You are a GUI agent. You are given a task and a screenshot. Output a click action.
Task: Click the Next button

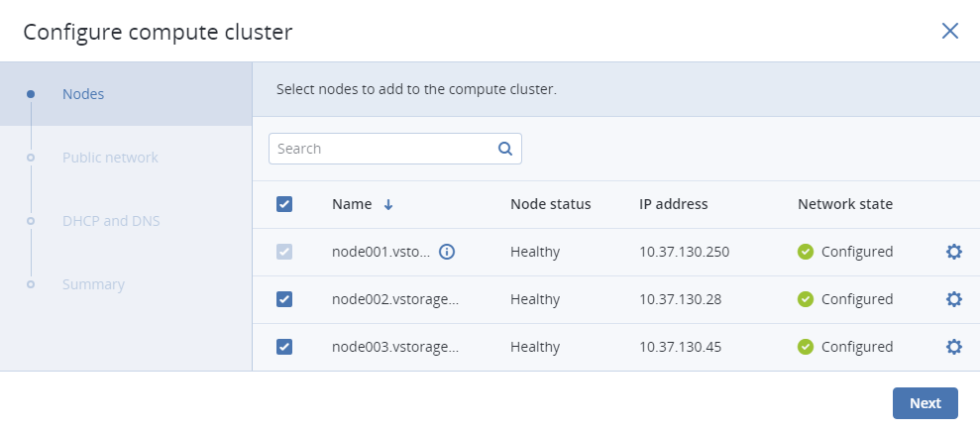pyautogui.click(x=925, y=403)
